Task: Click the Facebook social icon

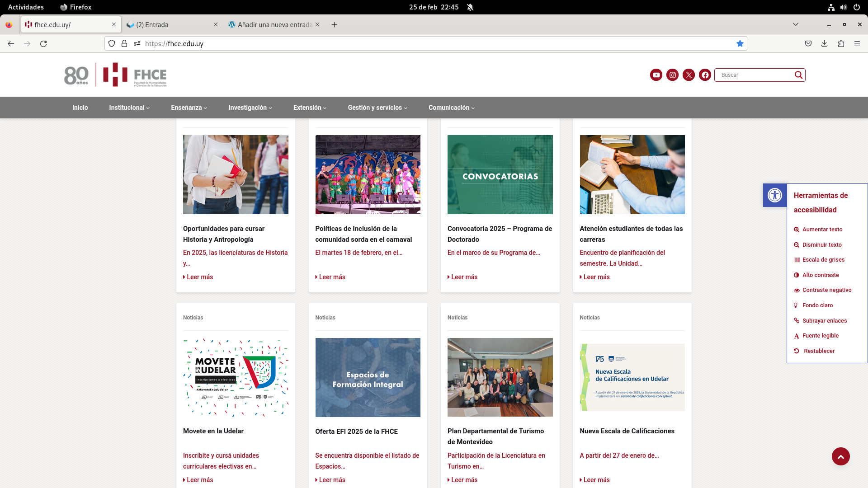Action: coord(705,75)
